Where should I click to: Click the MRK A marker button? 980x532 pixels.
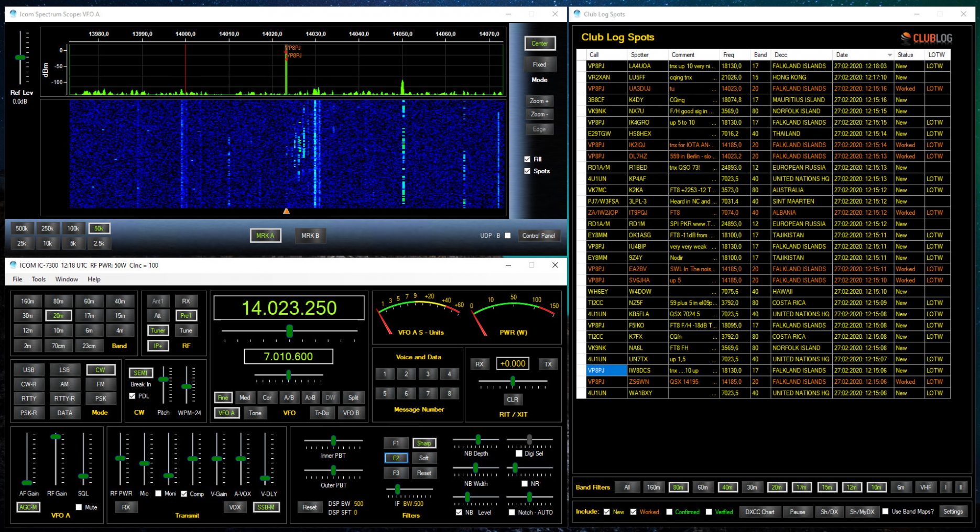[265, 236]
